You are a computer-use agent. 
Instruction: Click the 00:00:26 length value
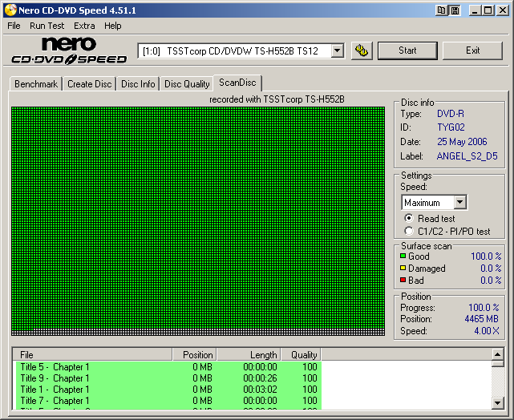point(260,378)
